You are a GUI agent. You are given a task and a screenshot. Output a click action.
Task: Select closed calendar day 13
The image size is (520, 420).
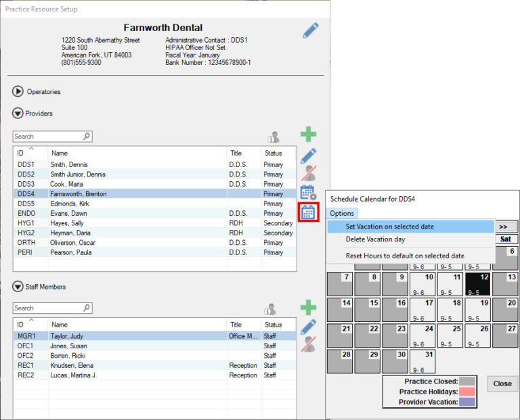pos(505,284)
